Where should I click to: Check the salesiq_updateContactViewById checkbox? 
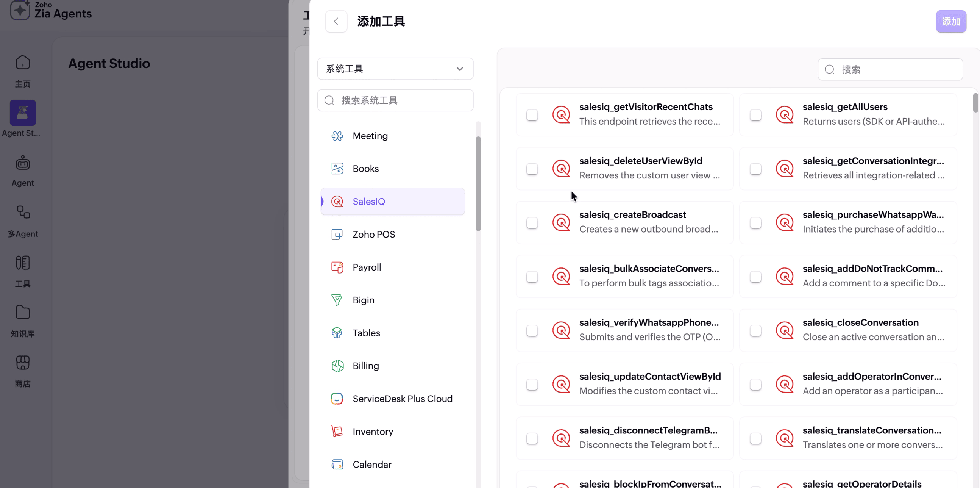(x=532, y=385)
